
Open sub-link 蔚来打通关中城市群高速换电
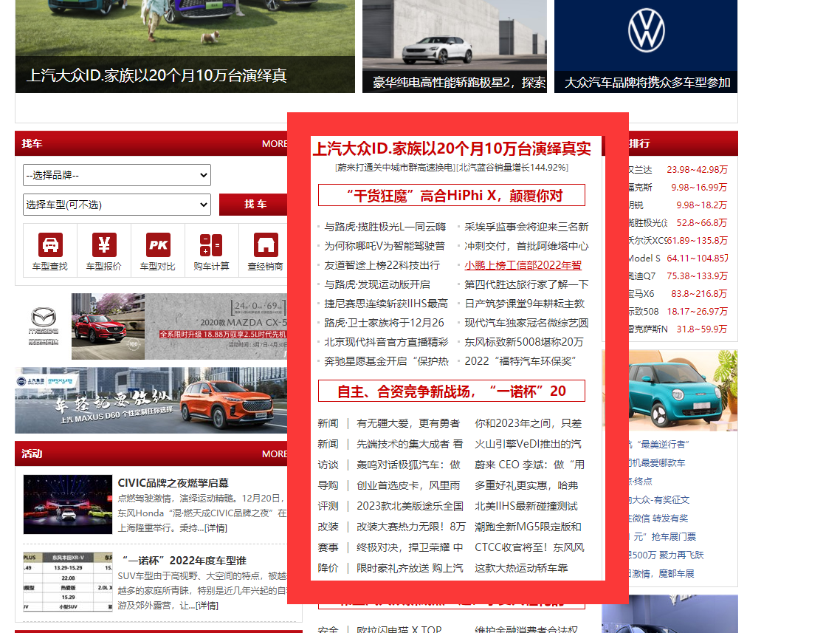(396, 168)
